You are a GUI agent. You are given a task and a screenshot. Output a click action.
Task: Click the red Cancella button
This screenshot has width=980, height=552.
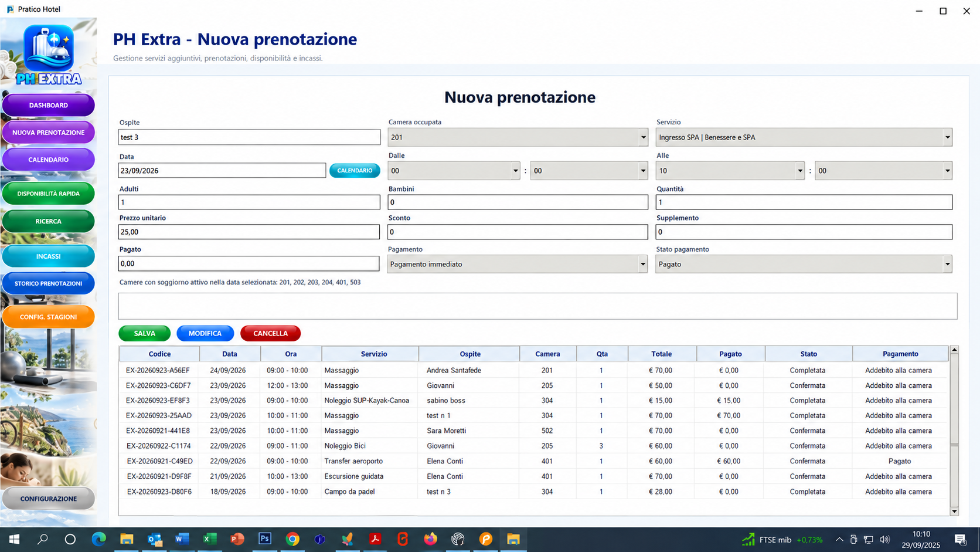(x=270, y=333)
